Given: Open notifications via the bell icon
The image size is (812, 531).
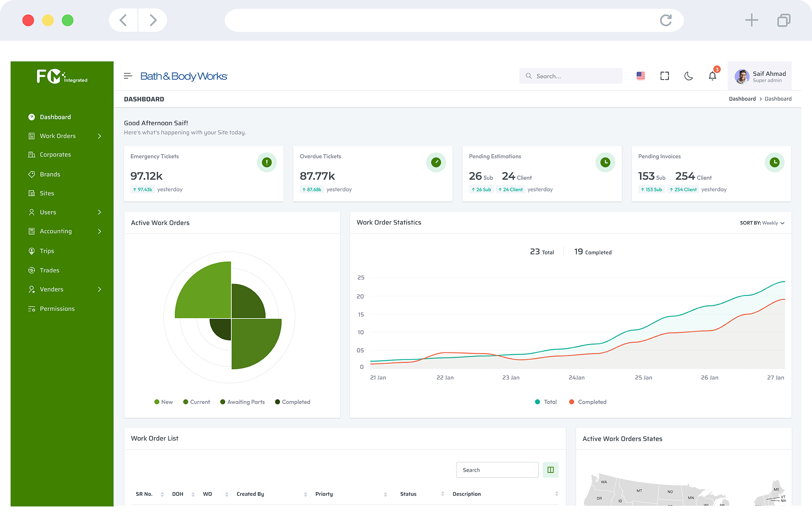Looking at the screenshot, I should pos(712,76).
